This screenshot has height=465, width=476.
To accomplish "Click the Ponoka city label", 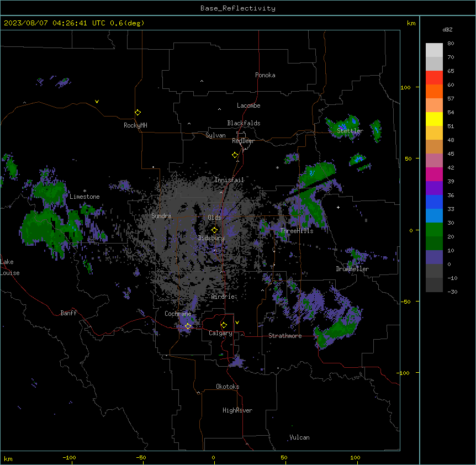I will (x=265, y=75).
